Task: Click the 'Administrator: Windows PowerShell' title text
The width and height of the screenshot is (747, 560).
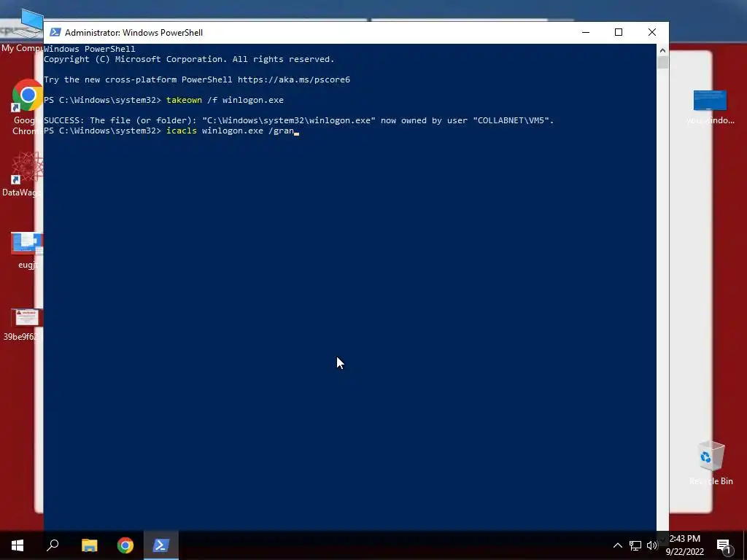Action: [134, 32]
